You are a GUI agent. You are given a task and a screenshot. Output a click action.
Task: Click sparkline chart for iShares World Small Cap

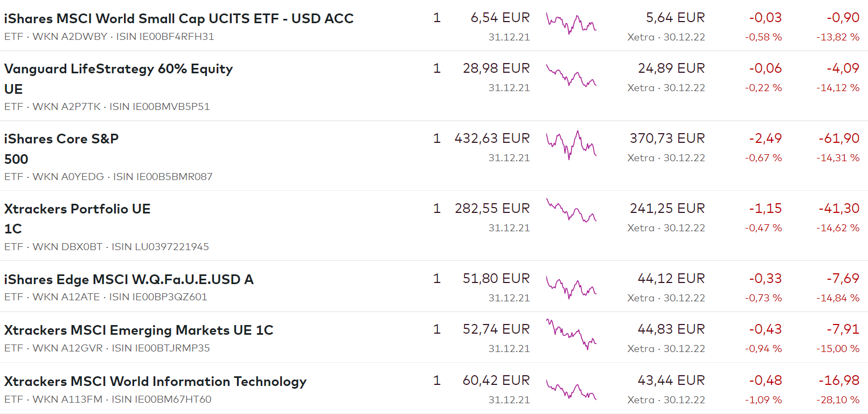pyautogui.click(x=571, y=24)
